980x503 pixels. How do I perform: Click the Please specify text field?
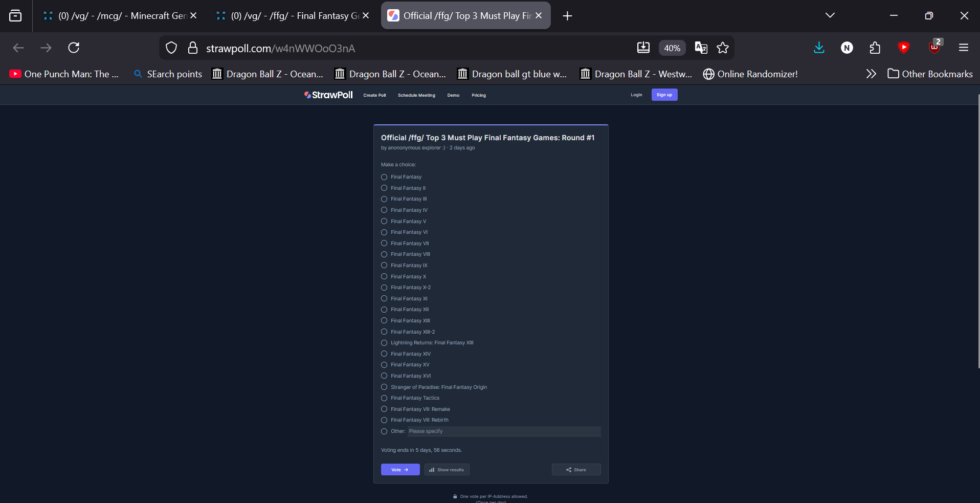click(504, 431)
